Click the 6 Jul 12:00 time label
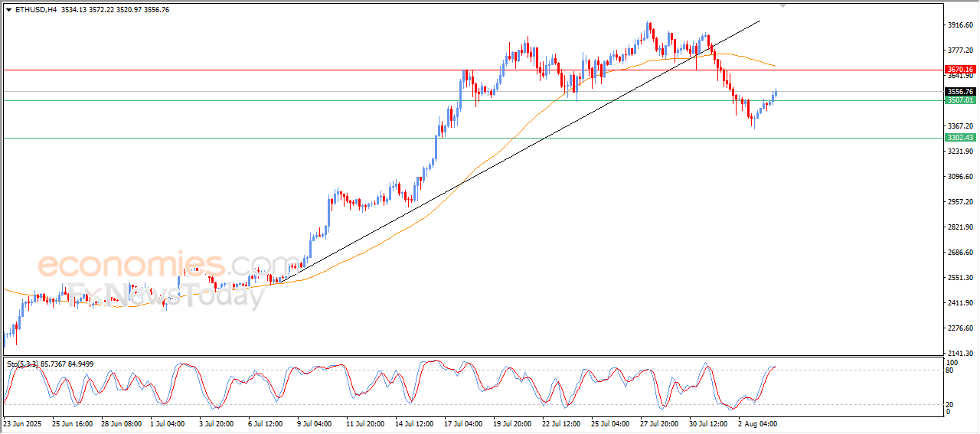 pyautogui.click(x=267, y=423)
